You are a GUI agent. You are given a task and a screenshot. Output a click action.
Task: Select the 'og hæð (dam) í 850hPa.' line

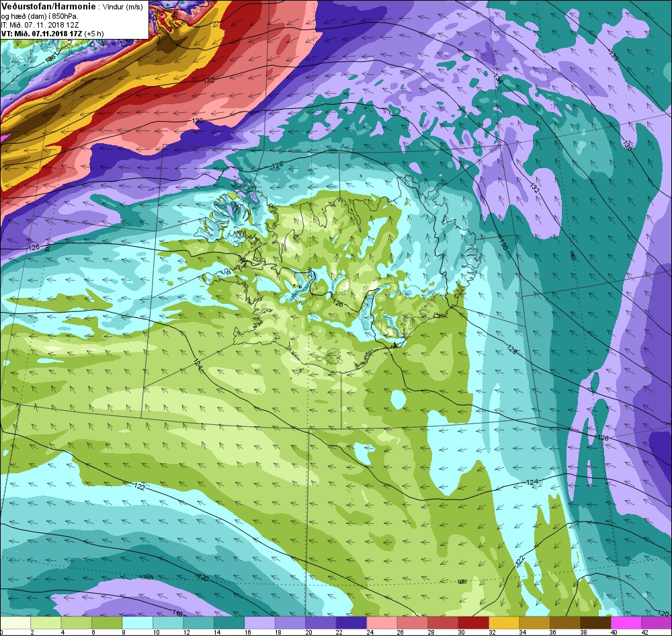(40, 16)
